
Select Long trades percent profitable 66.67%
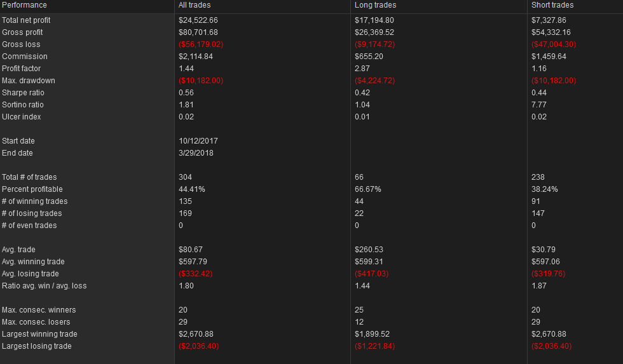(x=368, y=189)
